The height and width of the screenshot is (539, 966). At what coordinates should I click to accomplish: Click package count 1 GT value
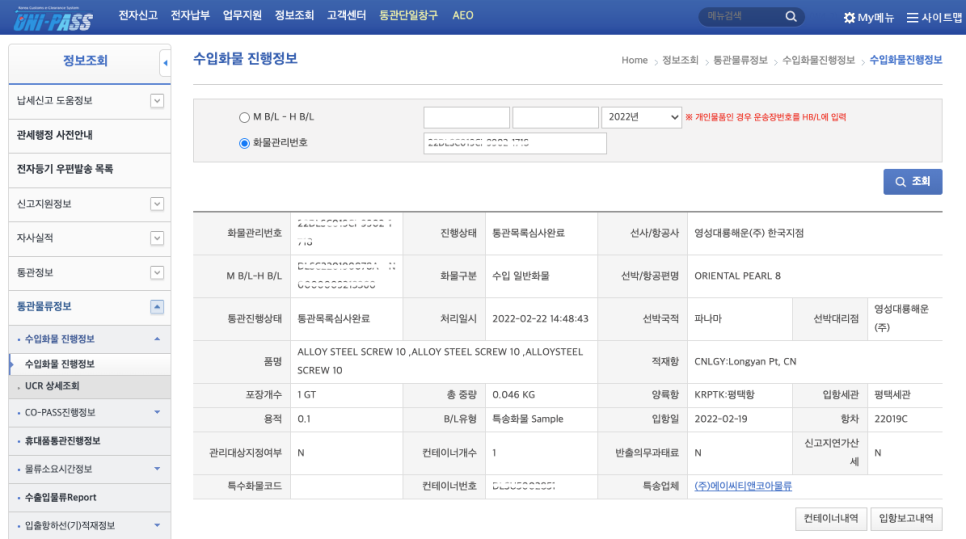point(307,395)
